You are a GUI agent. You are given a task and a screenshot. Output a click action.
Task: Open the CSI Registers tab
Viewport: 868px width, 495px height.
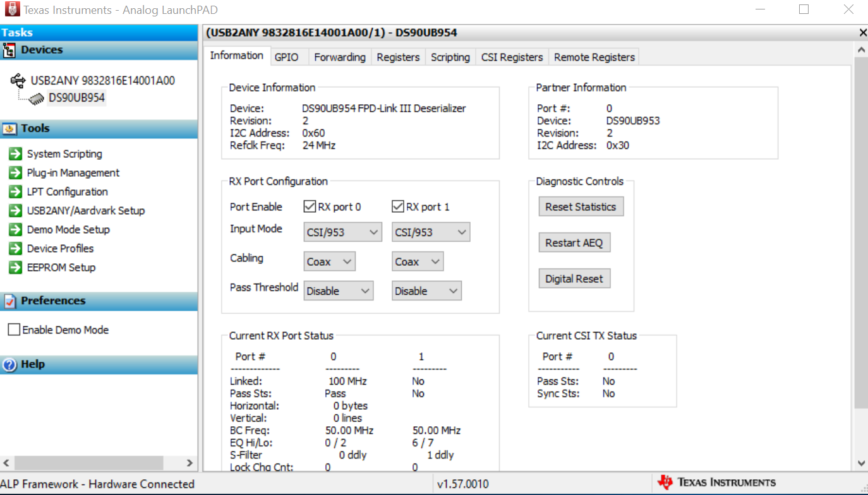[x=512, y=57]
